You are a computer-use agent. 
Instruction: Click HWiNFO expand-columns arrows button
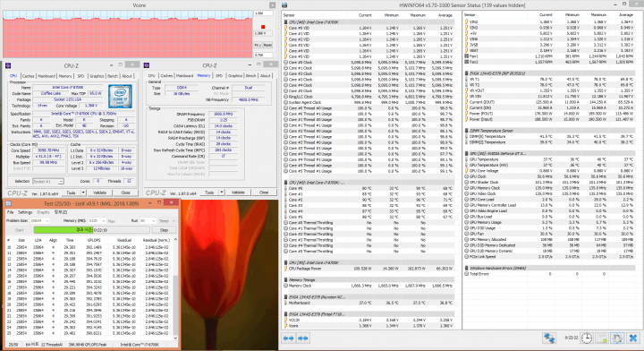(x=288, y=338)
